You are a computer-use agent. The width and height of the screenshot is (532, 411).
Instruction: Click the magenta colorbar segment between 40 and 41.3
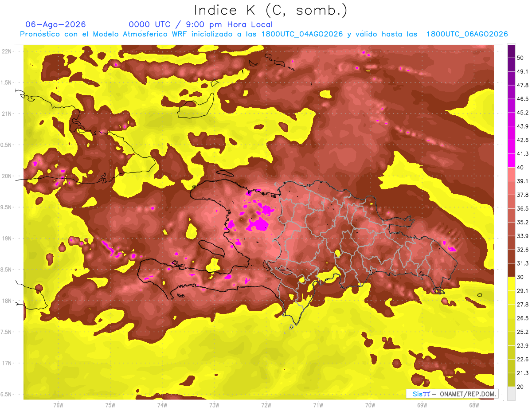(x=511, y=160)
